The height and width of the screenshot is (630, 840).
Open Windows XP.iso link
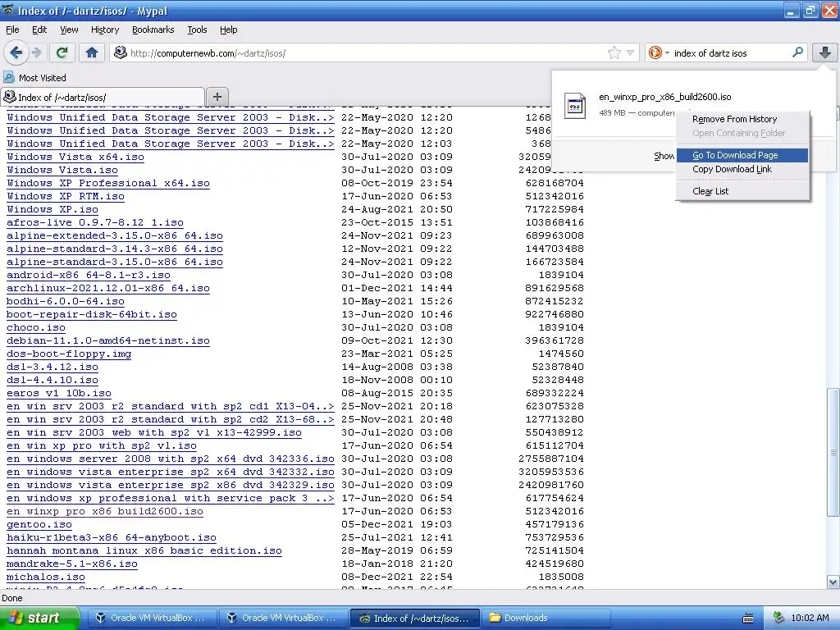point(52,209)
